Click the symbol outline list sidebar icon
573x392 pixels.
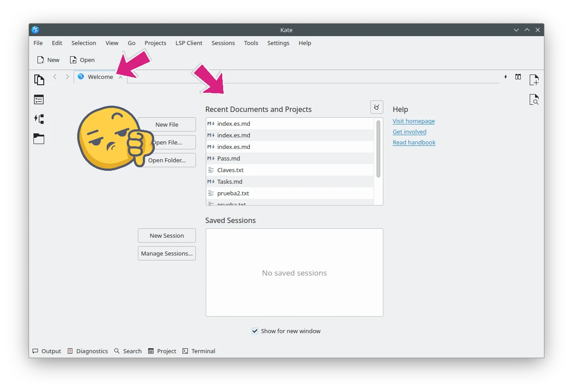click(x=39, y=99)
